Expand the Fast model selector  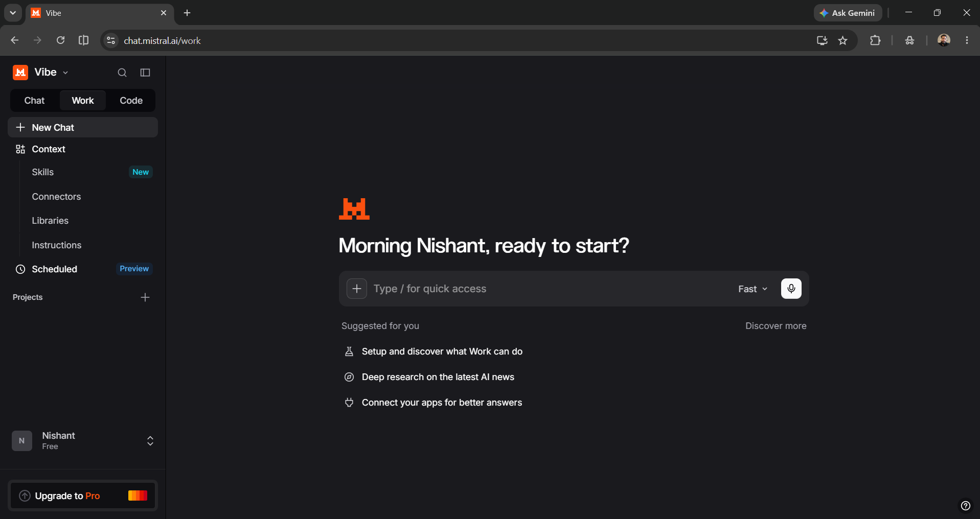tap(753, 289)
